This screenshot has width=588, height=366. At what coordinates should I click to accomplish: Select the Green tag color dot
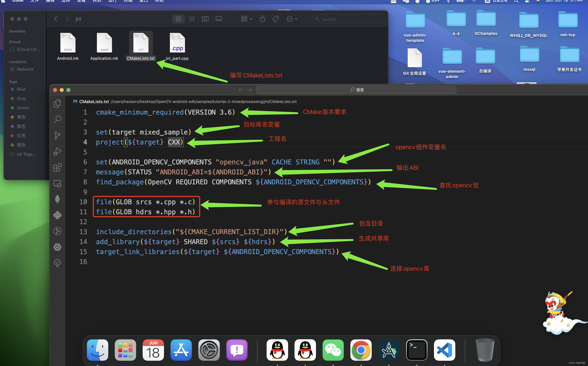[x=12, y=108]
